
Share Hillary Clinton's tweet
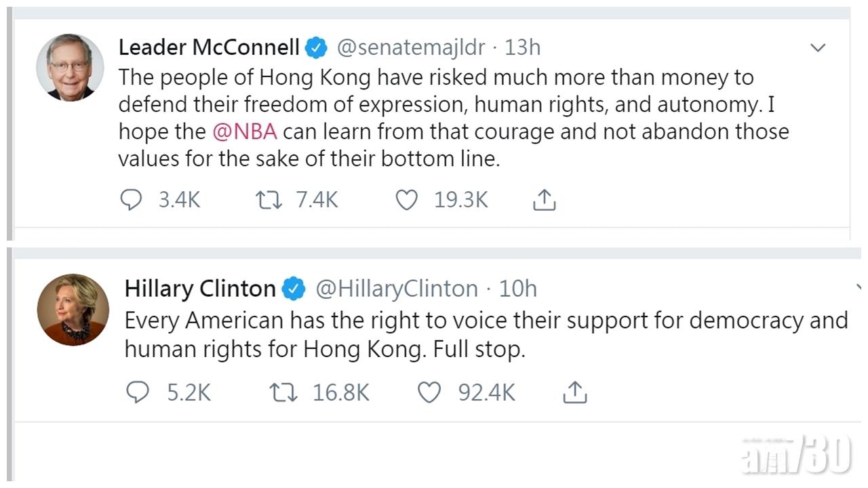click(x=574, y=392)
